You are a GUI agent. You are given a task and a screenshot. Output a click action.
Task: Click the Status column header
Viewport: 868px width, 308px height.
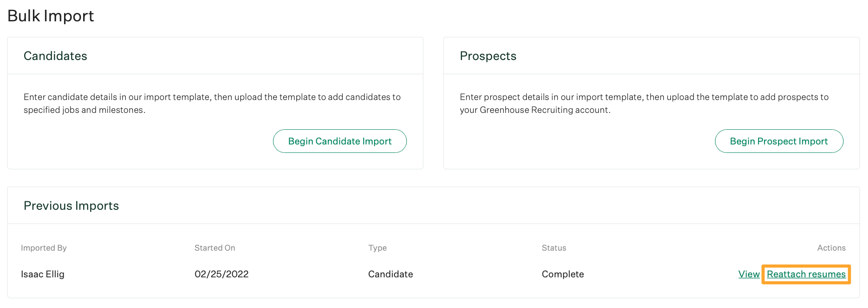click(554, 248)
